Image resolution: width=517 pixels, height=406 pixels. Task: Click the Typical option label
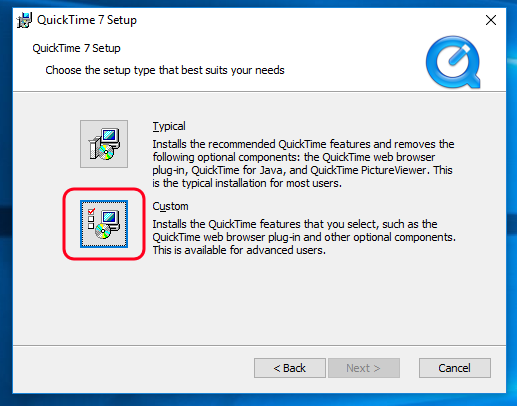point(169,126)
